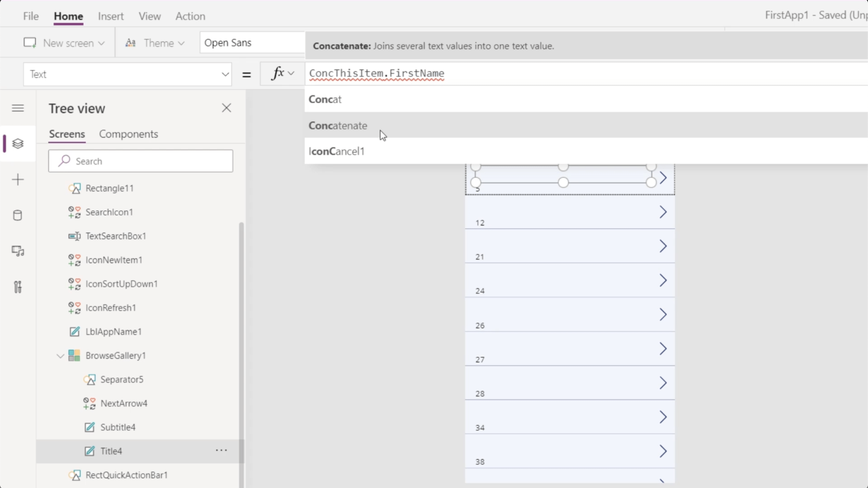Click the Title4 label icon
Viewport: 868px width, 488px height.
(x=89, y=451)
